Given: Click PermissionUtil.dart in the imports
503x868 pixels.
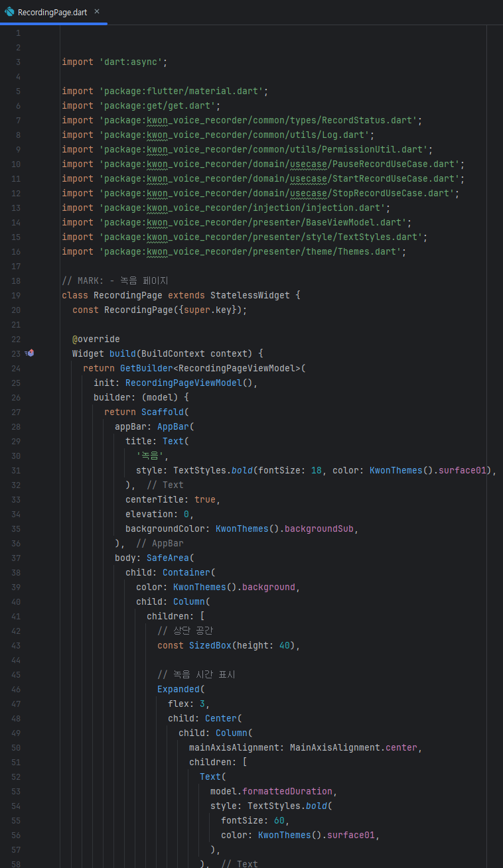Looking at the screenshot, I should click(x=376, y=149).
